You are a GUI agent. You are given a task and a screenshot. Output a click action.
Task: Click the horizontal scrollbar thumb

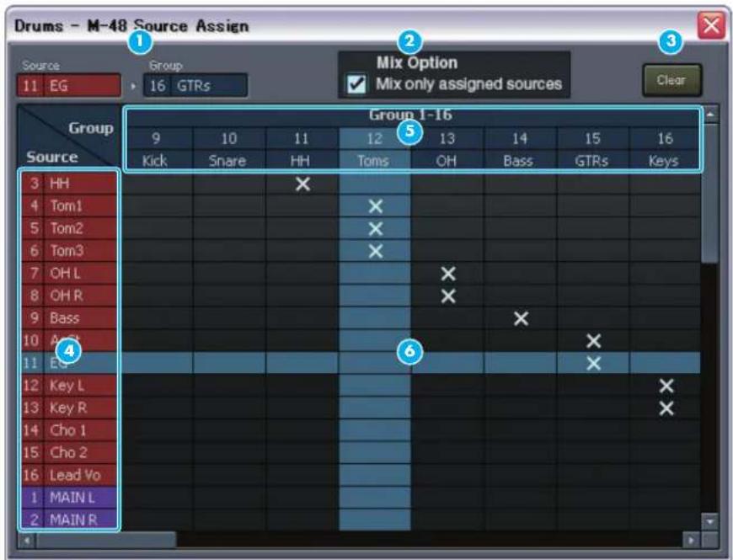[x=107, y=541]
